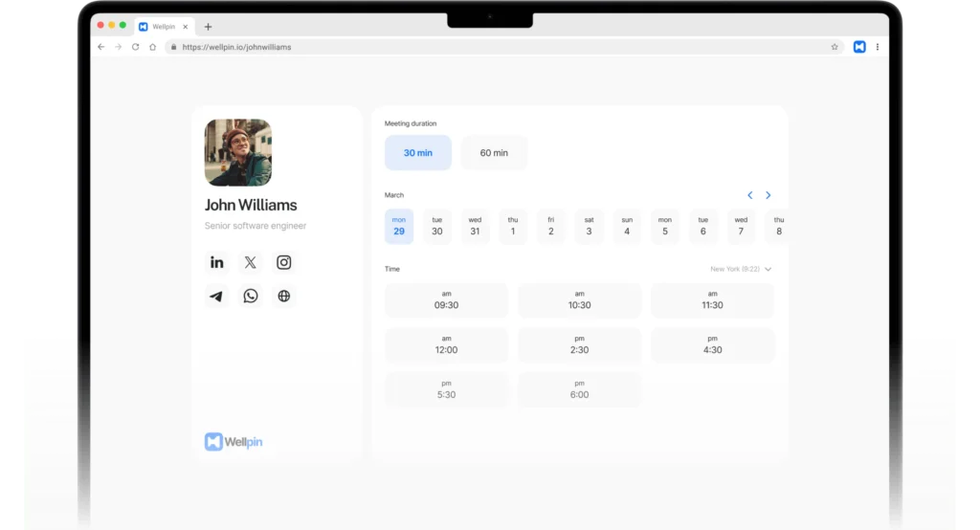
Task: Click the Telegram paper plane icon
Action: click(x=217, y=296)
